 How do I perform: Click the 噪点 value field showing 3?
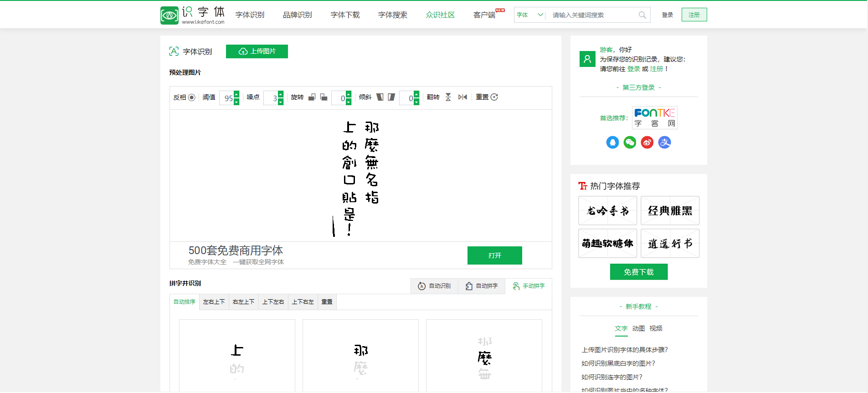coord(271,98)
